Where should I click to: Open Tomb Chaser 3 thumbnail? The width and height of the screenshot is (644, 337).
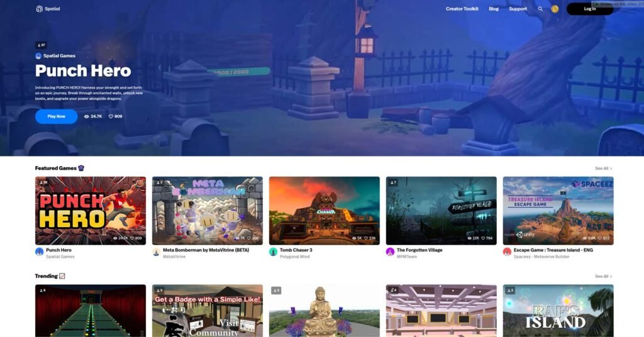click(325, 211)
